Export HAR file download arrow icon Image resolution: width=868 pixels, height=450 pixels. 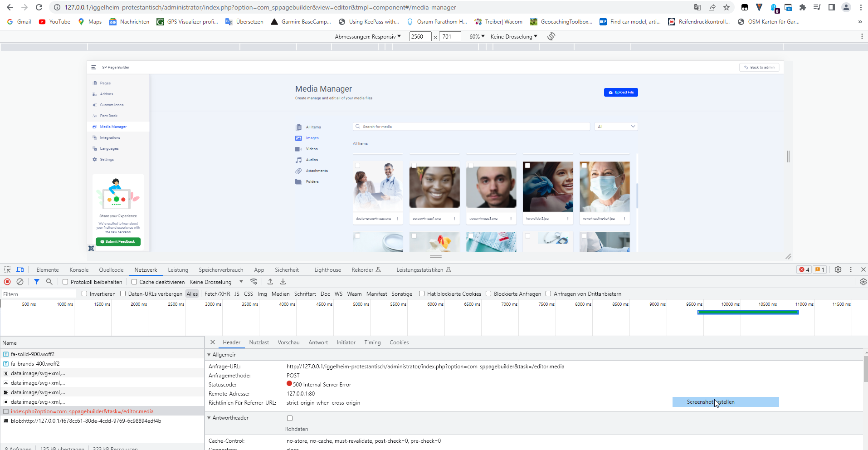tap(283, 282)
